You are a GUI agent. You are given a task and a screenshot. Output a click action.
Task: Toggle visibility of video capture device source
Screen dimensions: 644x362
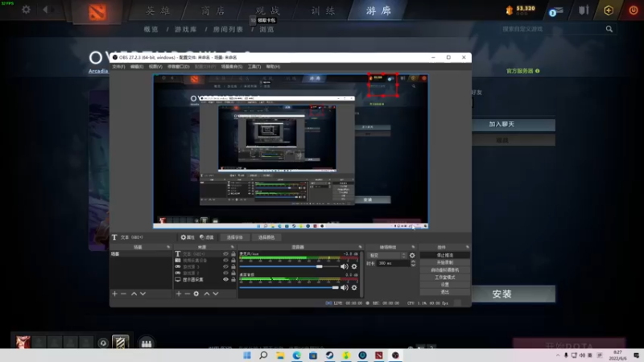click(x=225, y=260)
